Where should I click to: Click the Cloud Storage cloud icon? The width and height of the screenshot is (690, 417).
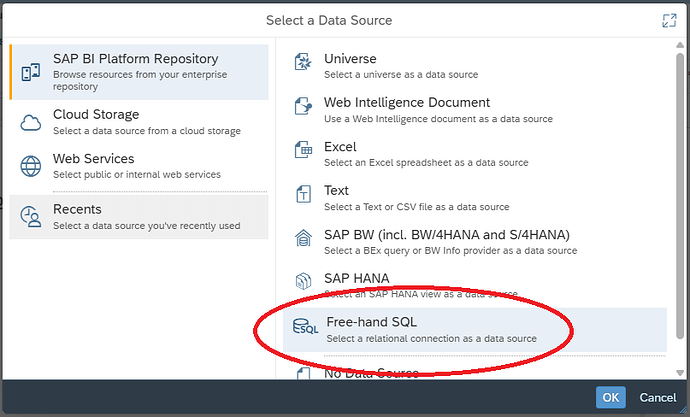coord(33,122)
